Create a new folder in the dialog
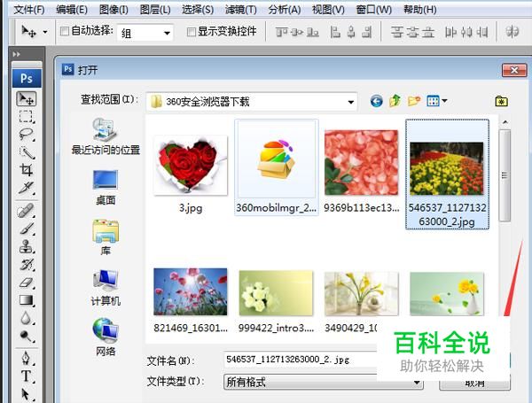This screenshot has width=532, height=403. click(x=414, y=101)
